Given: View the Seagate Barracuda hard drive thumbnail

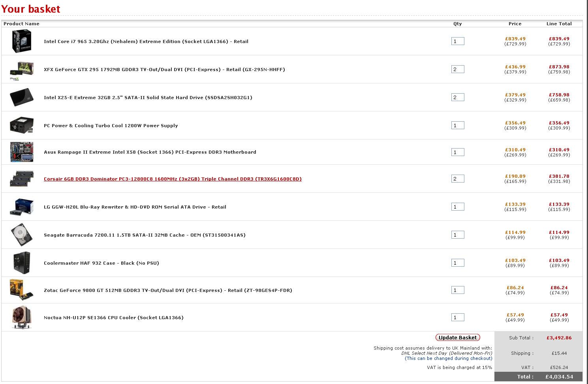Looking at the screenshot, I should 22,235.
